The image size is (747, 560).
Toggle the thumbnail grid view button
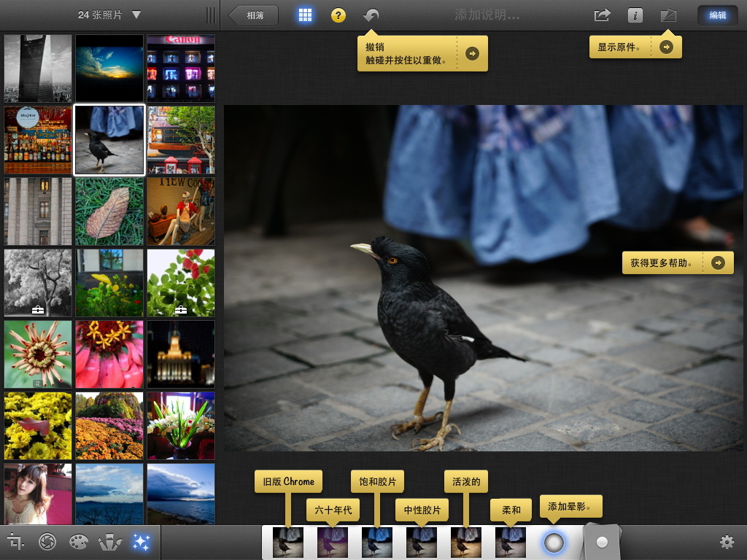pyautogui.click(x=305, y=15)
